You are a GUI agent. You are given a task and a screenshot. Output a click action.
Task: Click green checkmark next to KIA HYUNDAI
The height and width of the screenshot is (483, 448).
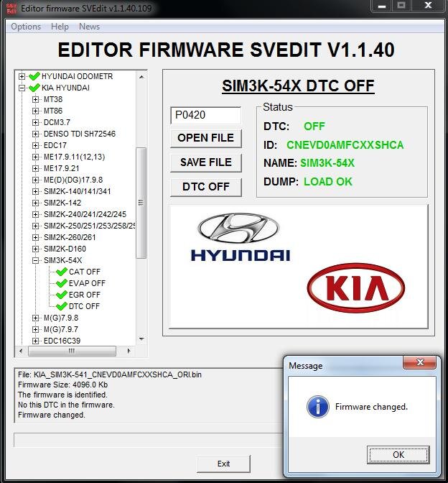pyautogui.click(x=34, y=88)
